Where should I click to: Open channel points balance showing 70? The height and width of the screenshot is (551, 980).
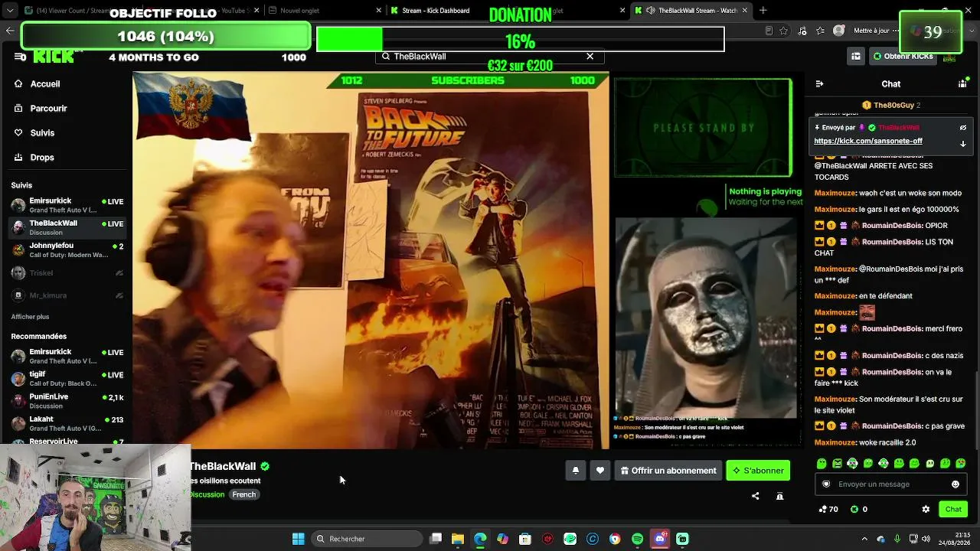tap(828, 509)
